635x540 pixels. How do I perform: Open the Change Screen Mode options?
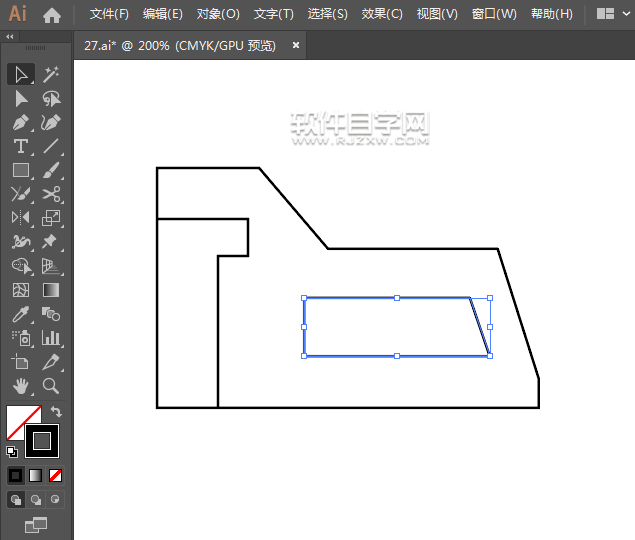[35, 523]
